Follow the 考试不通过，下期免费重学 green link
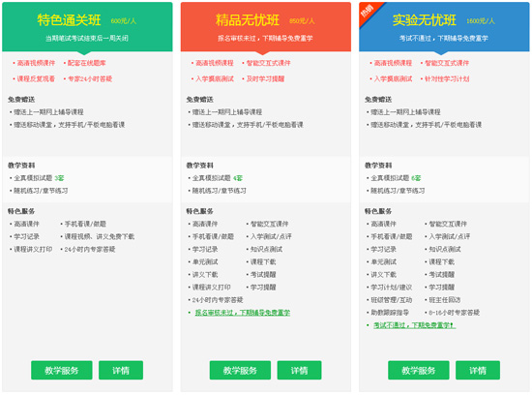 pyautogui.click(x=414, y=325)
